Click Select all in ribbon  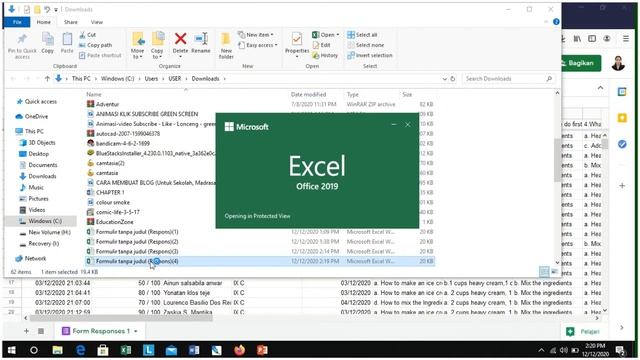click(x=362, y=35)
